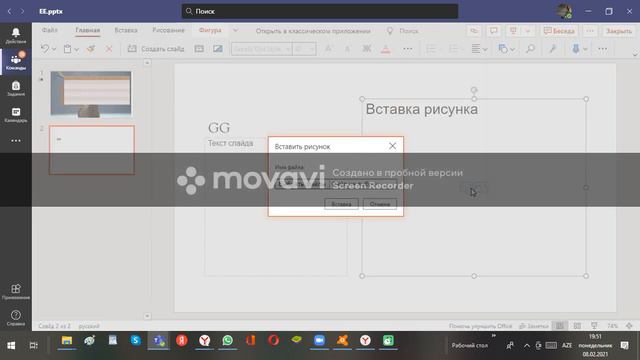Open the Файл tab
Viewport: 640px width, 360px height.
tap(49, 30)
